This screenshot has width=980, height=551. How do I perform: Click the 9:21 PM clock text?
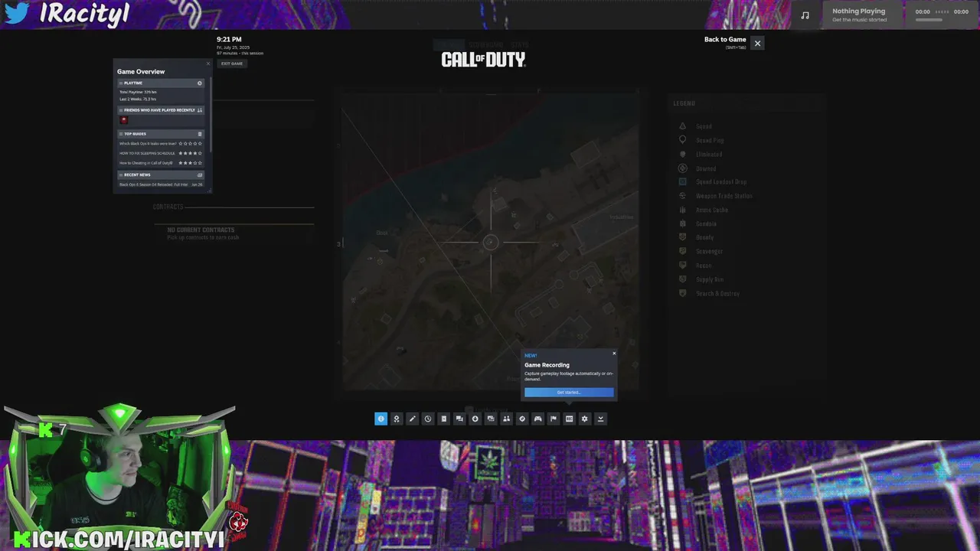(229, 39)
